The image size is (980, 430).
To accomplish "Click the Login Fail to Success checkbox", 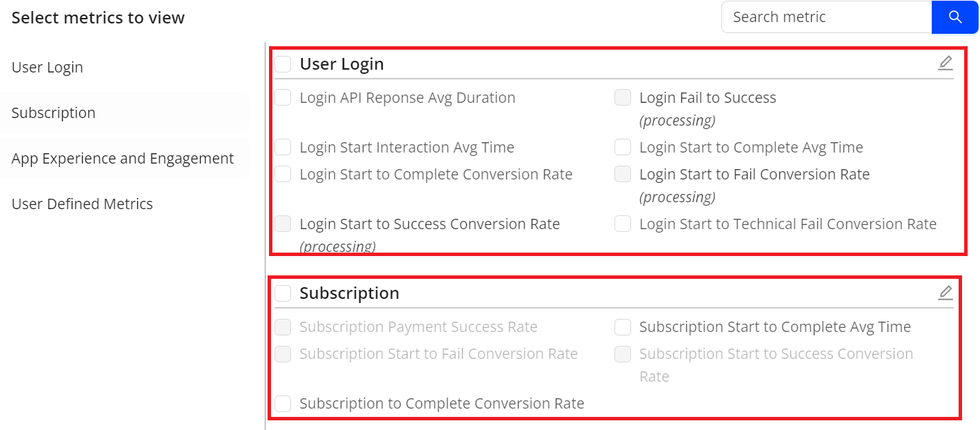I will (x=623, y=98).
